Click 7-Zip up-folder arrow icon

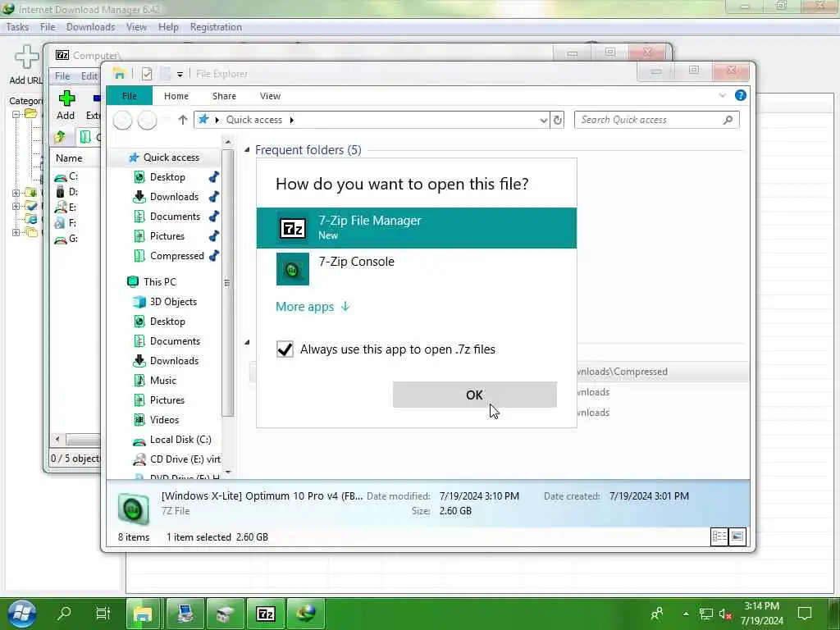60,137
